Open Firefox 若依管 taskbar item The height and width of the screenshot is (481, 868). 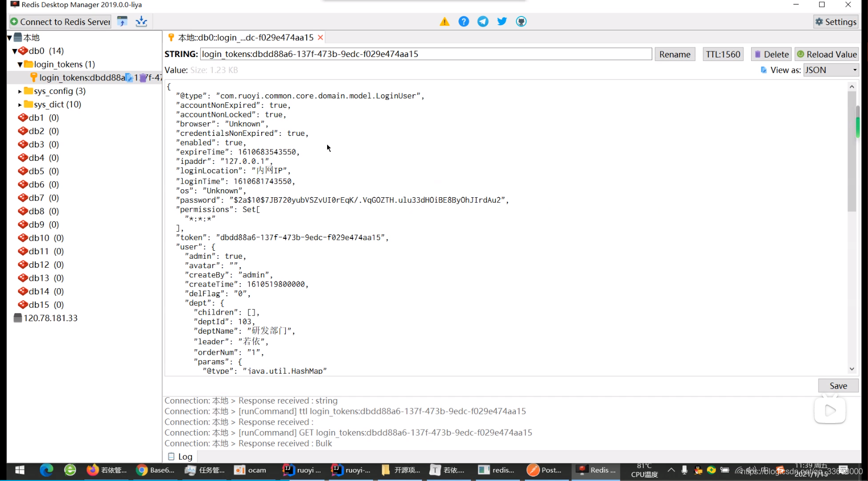coord(107,470)
